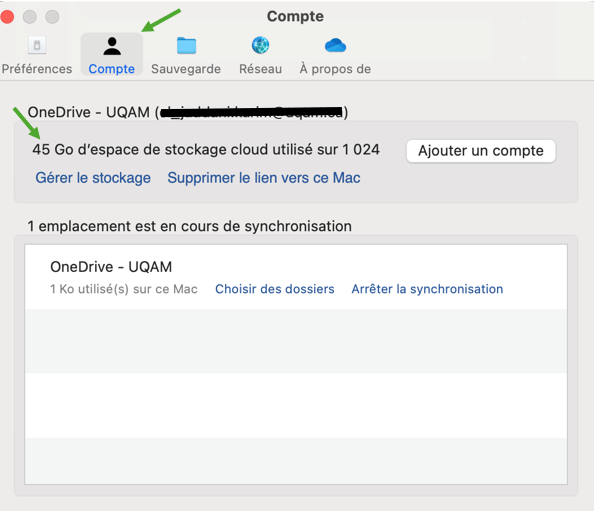Open the Réseau globe icon
This screenshot has width=594, height=511.
pyautogui.click(x=260, y=45)
